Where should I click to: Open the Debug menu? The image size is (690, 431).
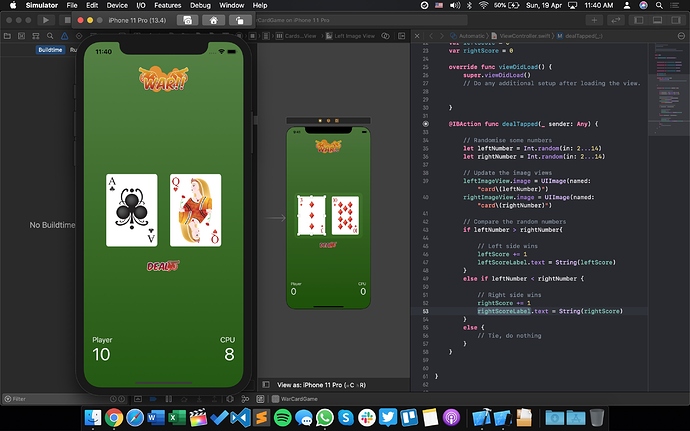click(x=200, y=5)
